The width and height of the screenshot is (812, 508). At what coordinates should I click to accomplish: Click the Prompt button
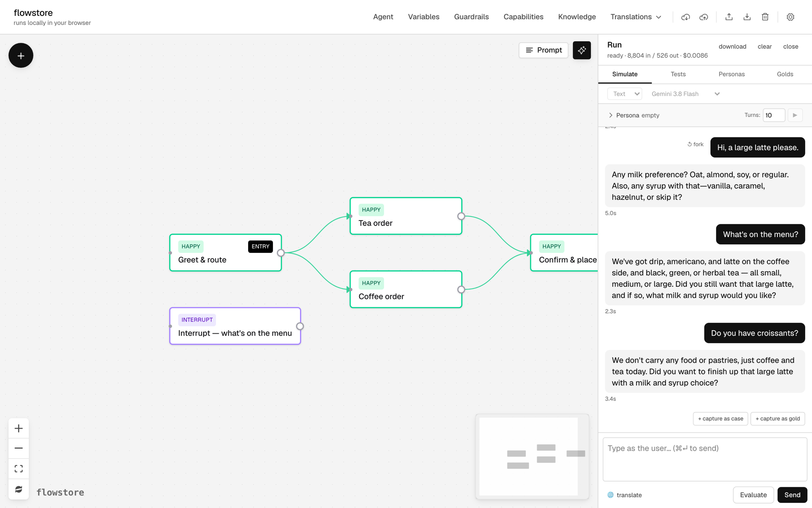[543, 50]
